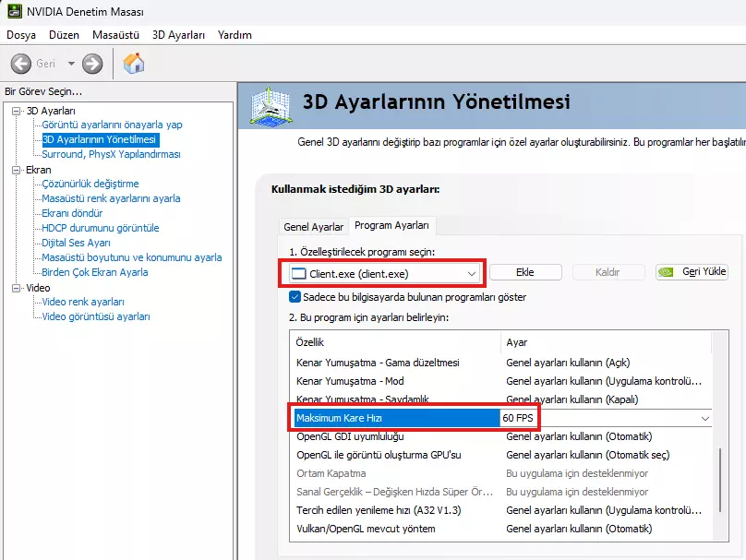The width and height of the screenshot is (746, 560).
Task: Click the Forward arrow icon
Action: [x=92, y=64]
